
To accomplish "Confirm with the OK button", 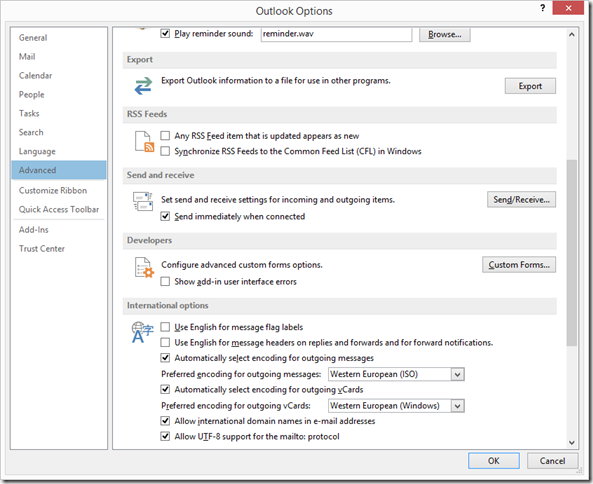I will (x=494, y=461).
